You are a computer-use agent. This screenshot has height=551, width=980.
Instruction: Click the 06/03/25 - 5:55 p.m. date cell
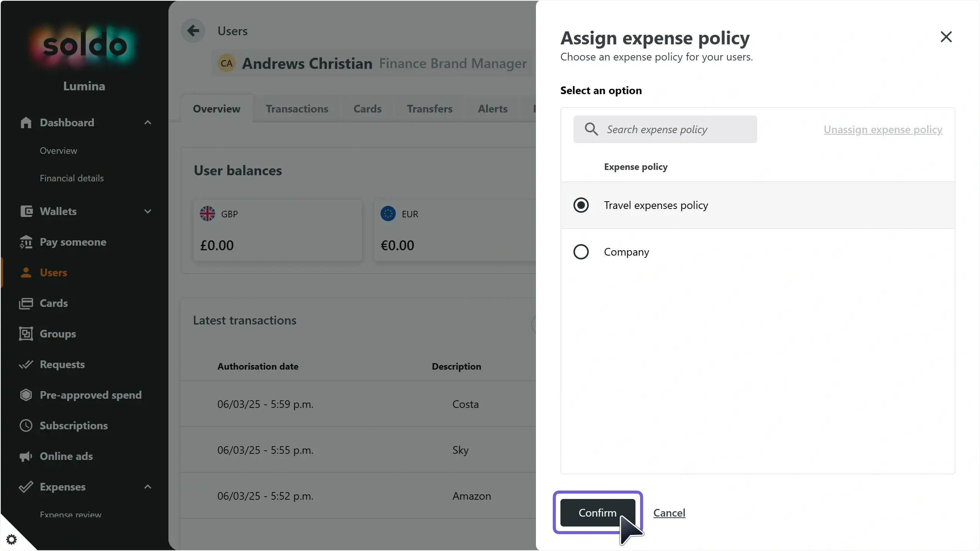click(265, 450)
